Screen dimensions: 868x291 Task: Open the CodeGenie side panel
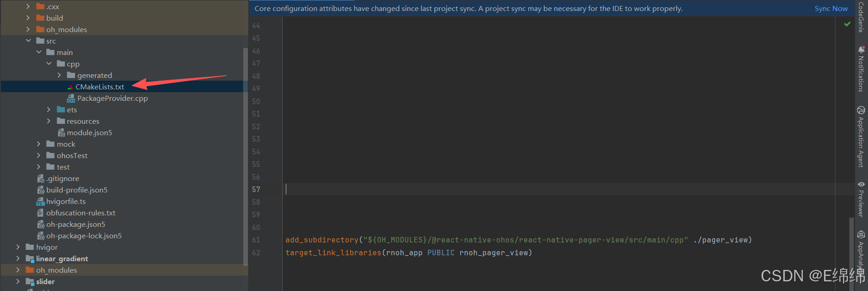click(861, 17)
